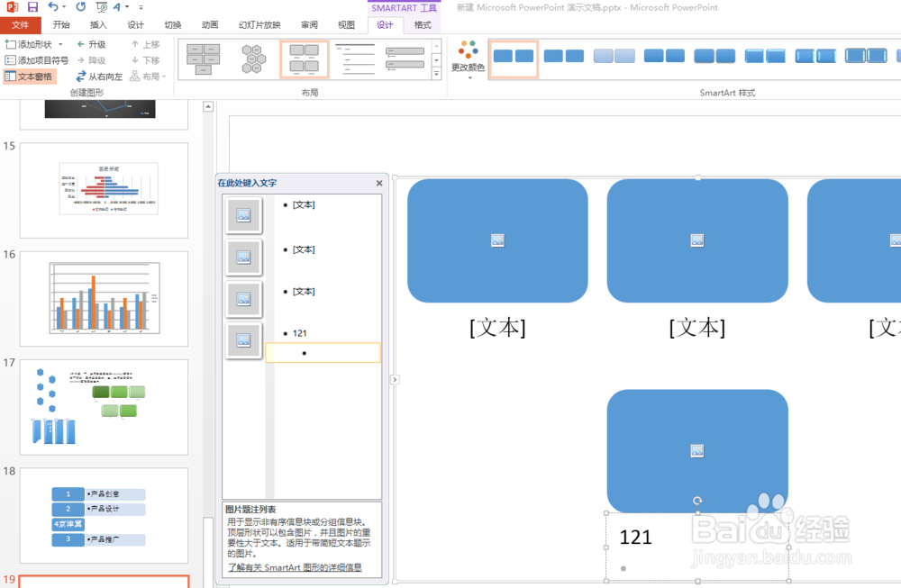This screenshot has height=588, width=901.
Task: Click the slide panel scroll up arrow
Action: pos(208,106)
